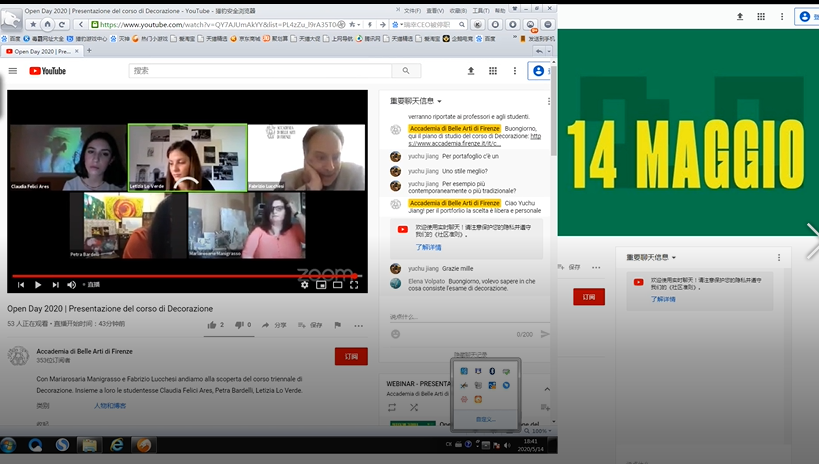Image resolution: width=819 pixels, height=464 pixels.
Task: Open the YouTube hamburger guide menu
Action: pyautogui.click(x=13, y=71)
